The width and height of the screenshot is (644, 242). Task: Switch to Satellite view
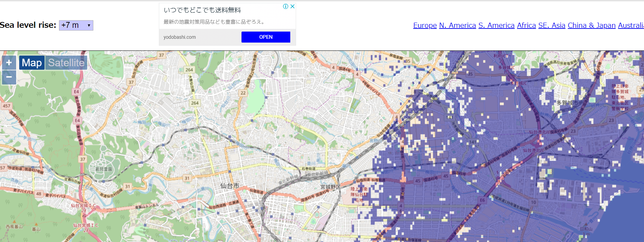coord(66,63)
